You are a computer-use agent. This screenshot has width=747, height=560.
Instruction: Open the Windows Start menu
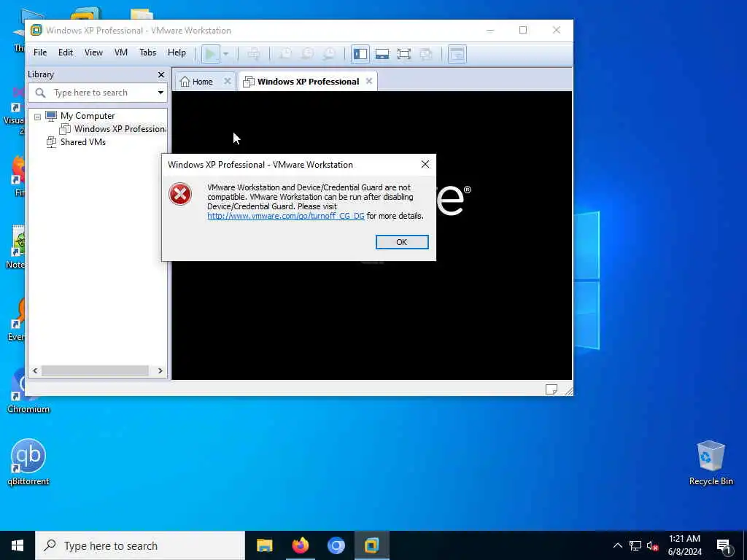tap(18, 545)
